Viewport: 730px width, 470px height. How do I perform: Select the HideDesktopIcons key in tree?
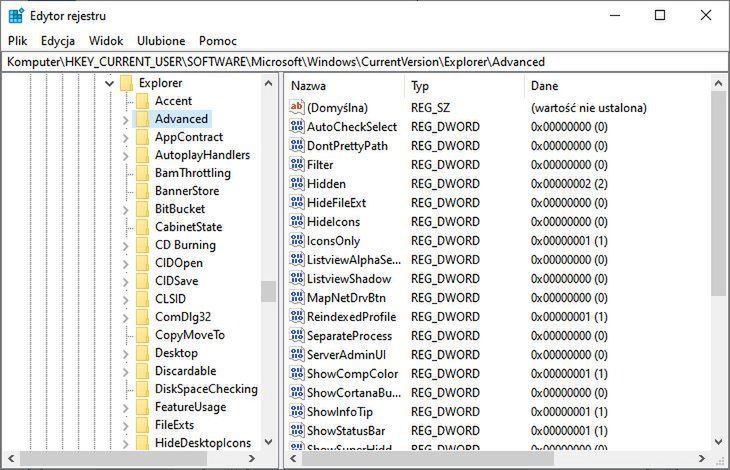coord(203,443)
